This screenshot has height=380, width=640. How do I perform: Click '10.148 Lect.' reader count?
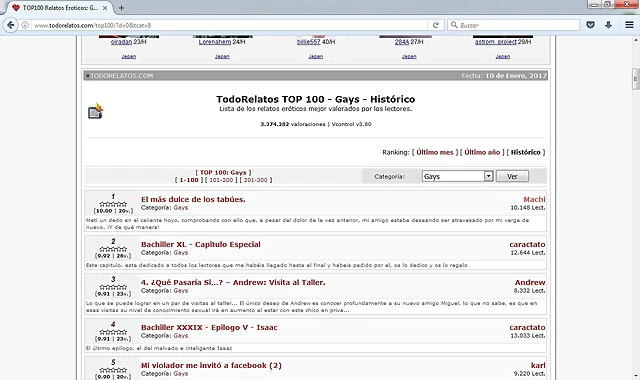(527, 208)
